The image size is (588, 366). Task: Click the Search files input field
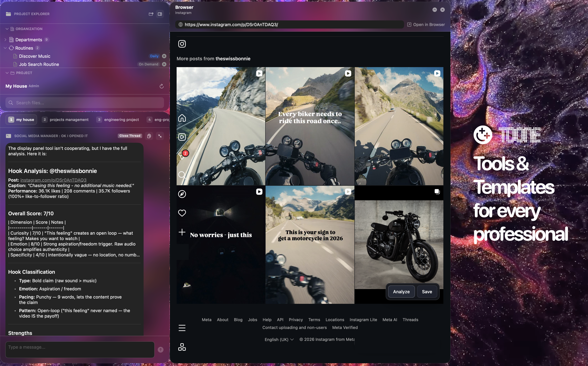pos(85,103)
